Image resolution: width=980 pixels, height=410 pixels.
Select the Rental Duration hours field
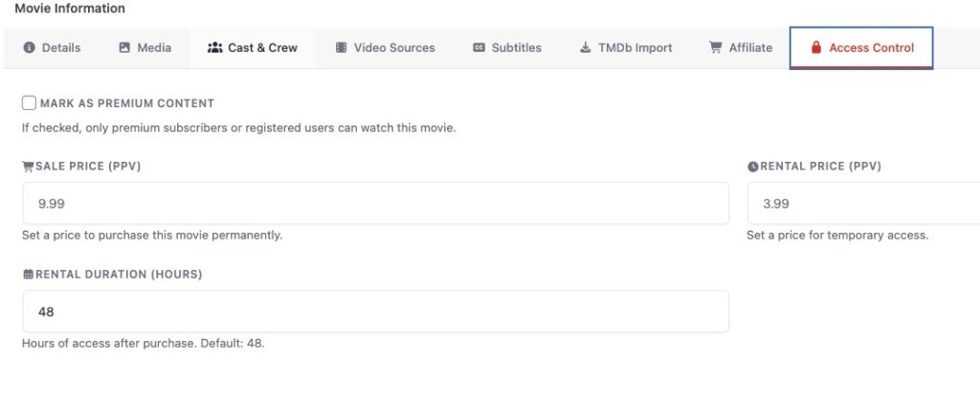click(375, 311)
